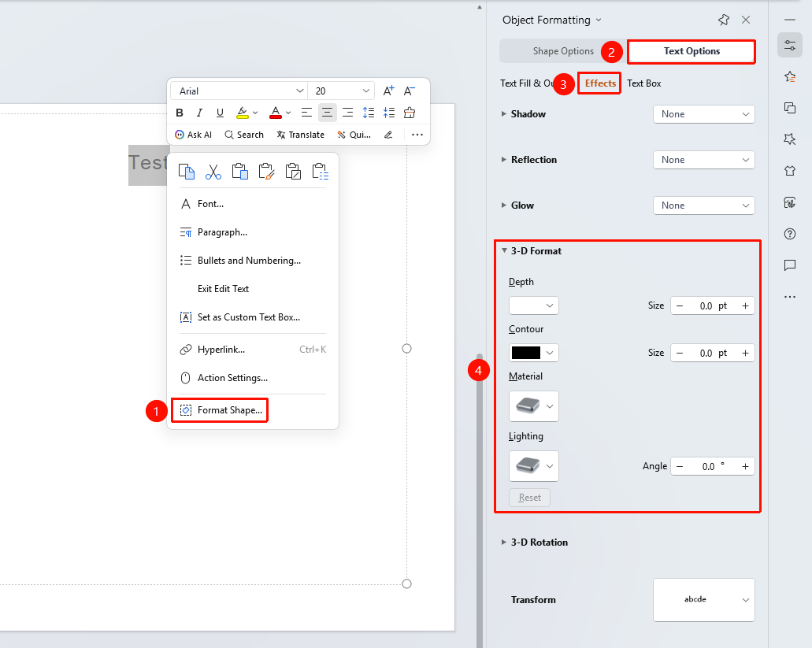Switch to the Shape Options tab

click(563, 51)
